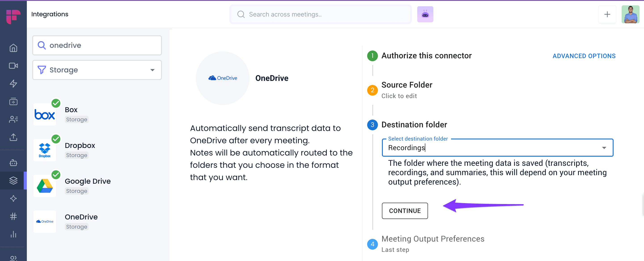Expand Source Folder step to edit
Screen dimensions: 644x261
coord(407,85)
